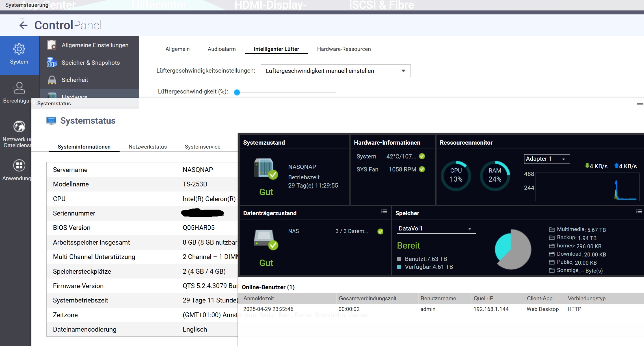Click the Speicher panel list menu icon
This screenshot has width=644, height=346.
(x=639, y=212)
